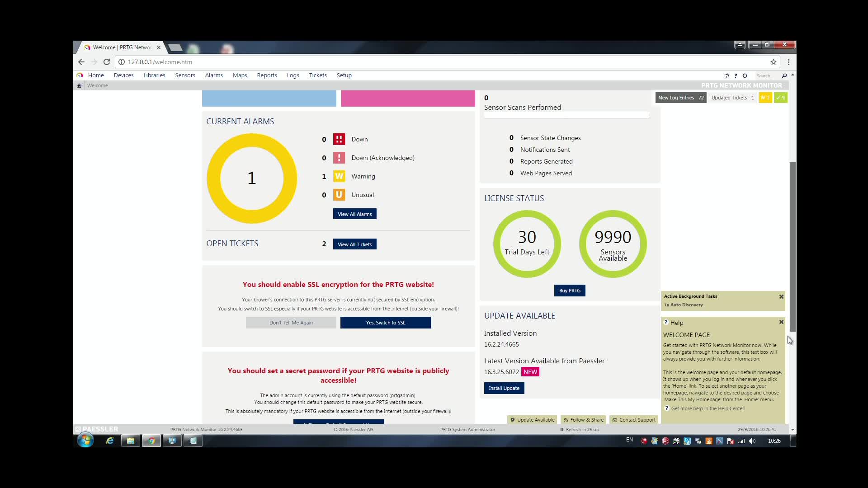Open the Sensors menu
The image size is (868, 488).
[185, 75]
